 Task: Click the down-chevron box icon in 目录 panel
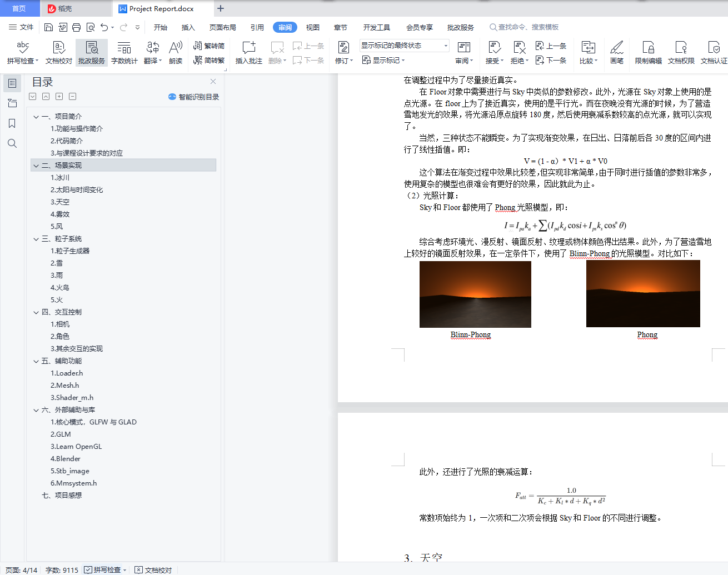(33, 97)
